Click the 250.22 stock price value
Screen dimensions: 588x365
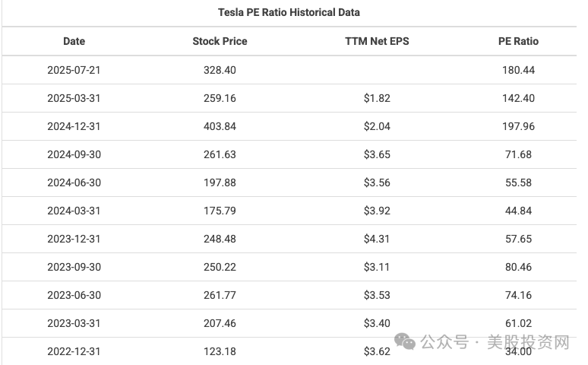pyautogui.click(x=220, y=268)
